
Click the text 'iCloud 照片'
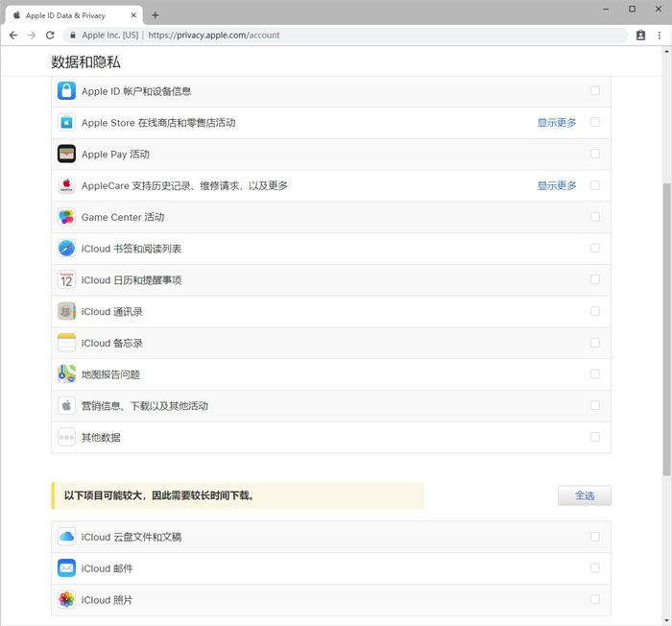click(108, 600)
